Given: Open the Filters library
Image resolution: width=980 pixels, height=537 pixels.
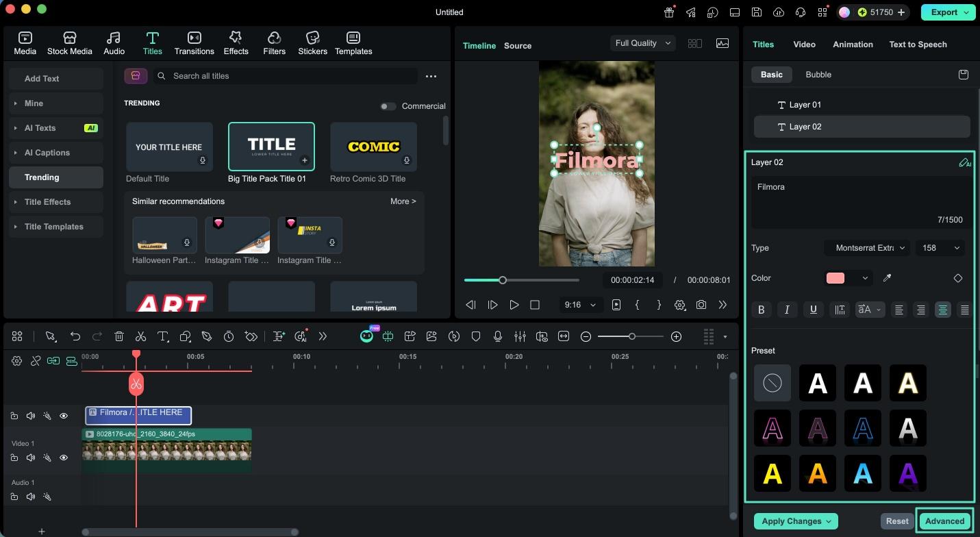Looking at the screenshot, I should coord(274,43).
